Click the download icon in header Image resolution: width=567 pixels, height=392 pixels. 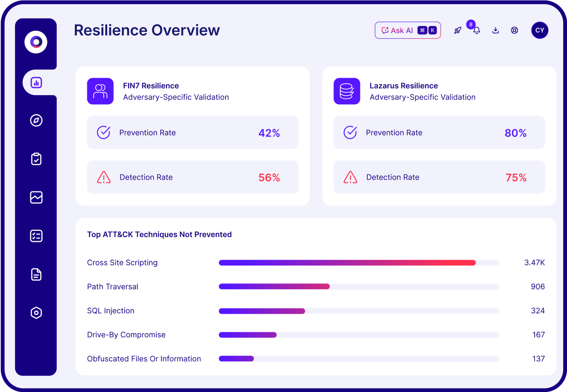pyautogui.click(x=495, y=30)
